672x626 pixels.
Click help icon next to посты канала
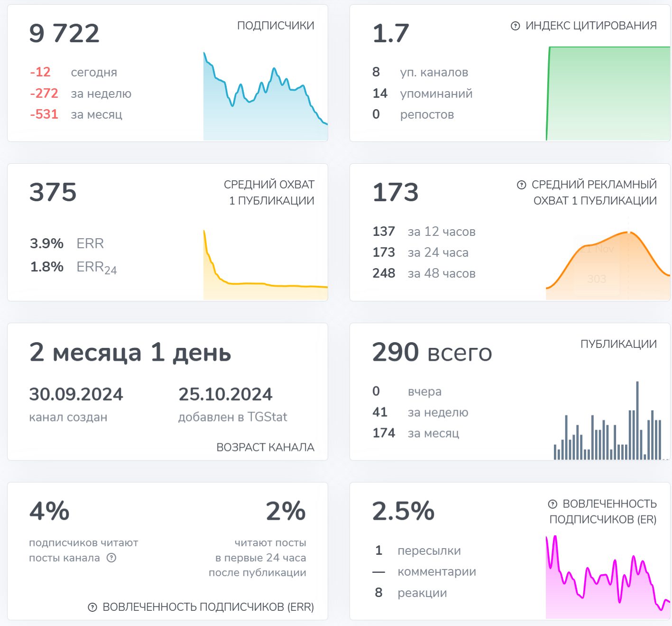click(x=111, y=558)
